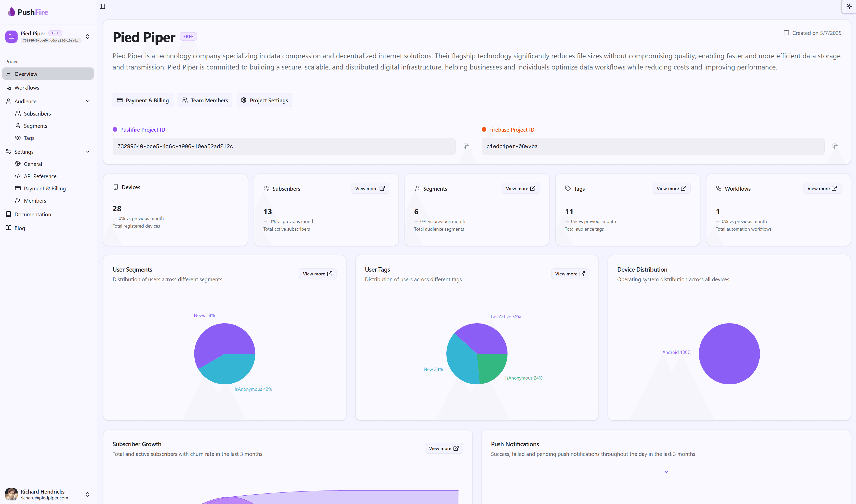
Task: Toggle the sidebar panel icon
Action: tap(102, 6)
